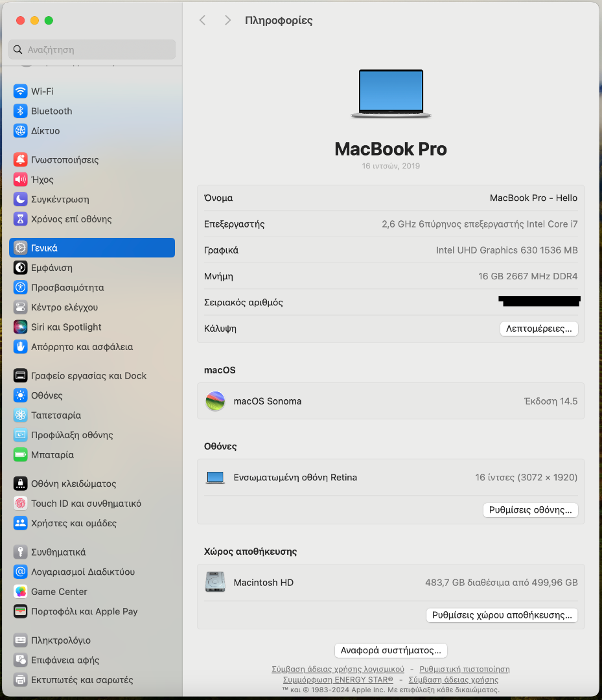This screenshot has width=602, height=700.
Task: Click the Έκδοση 14.5 version text
Action: coord(551,401)
